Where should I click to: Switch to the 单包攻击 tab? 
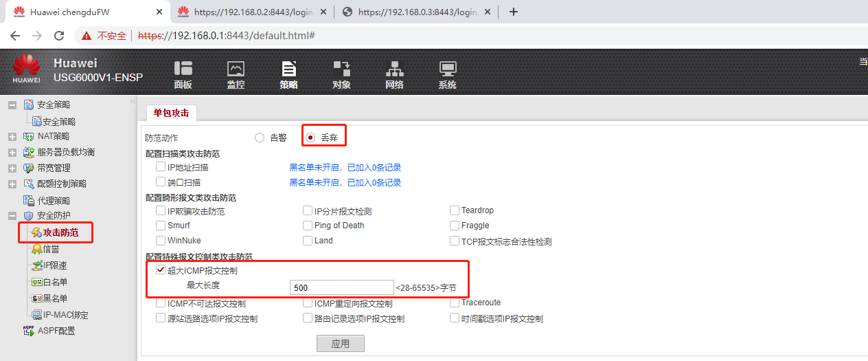pos(171,113)
